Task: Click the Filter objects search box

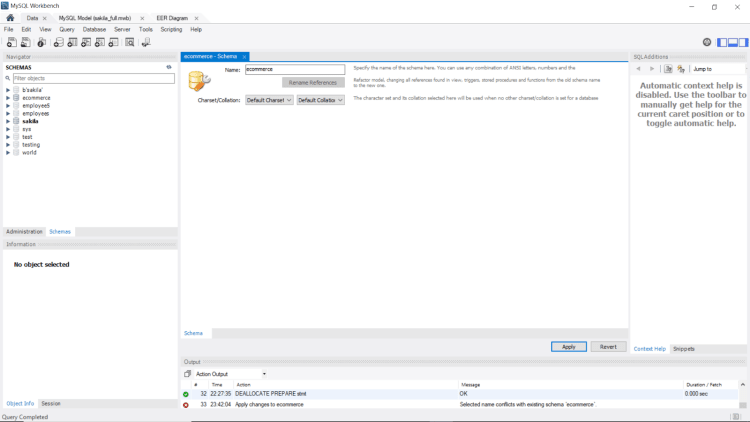Action: tap(93, 78)
